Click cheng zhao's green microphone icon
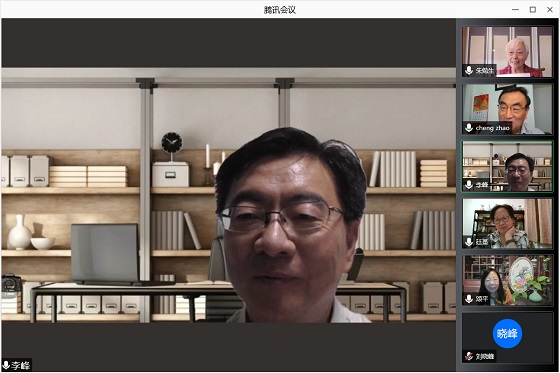This screenshot has width=560, height=373. tap(469, 128)
